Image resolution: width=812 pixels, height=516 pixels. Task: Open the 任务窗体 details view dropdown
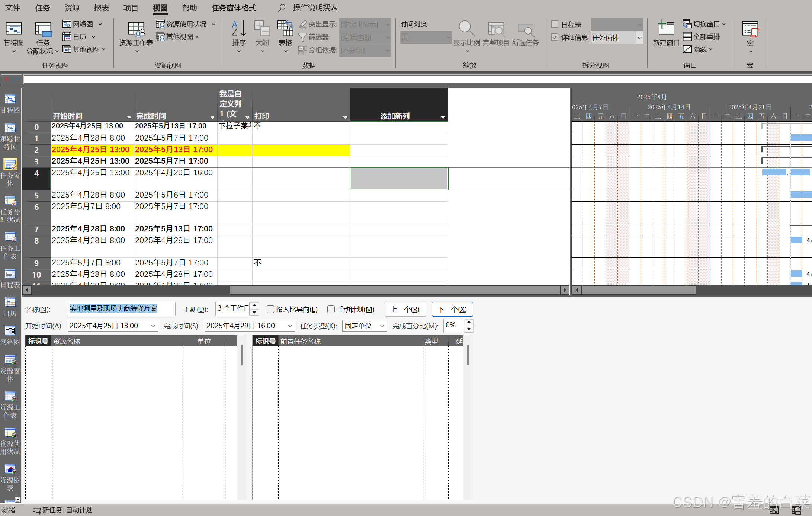(x=639, y=37)
